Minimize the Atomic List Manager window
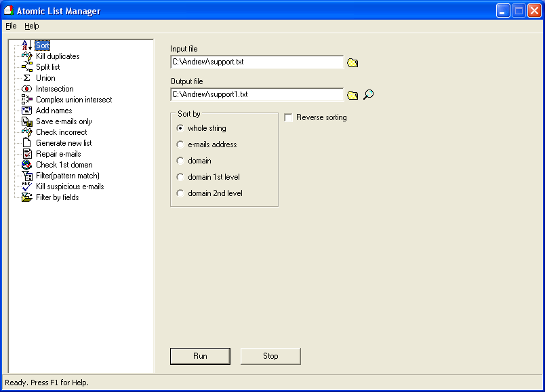 click(502, 10)
